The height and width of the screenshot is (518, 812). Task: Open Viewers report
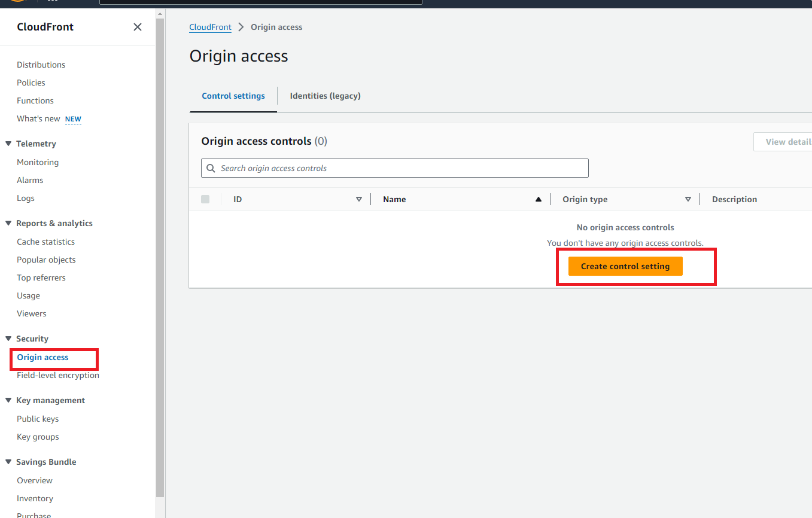pyautogui.click(x=32, y=313)
